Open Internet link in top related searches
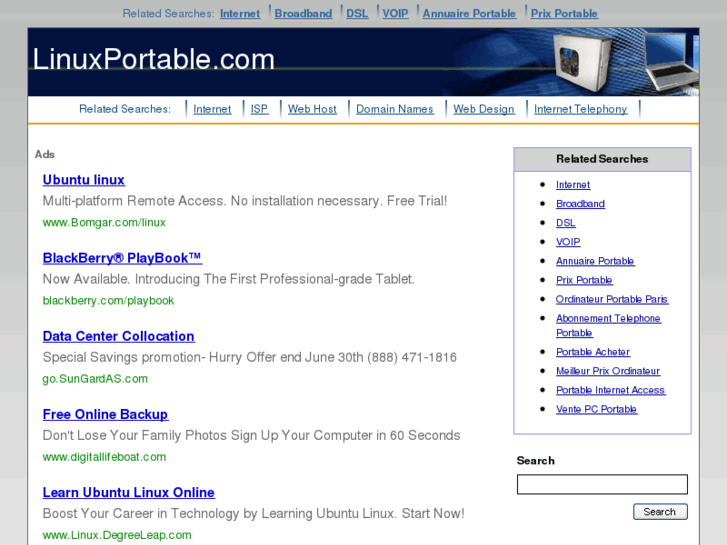Screen dimensions: 727x545 coord(240,13)
